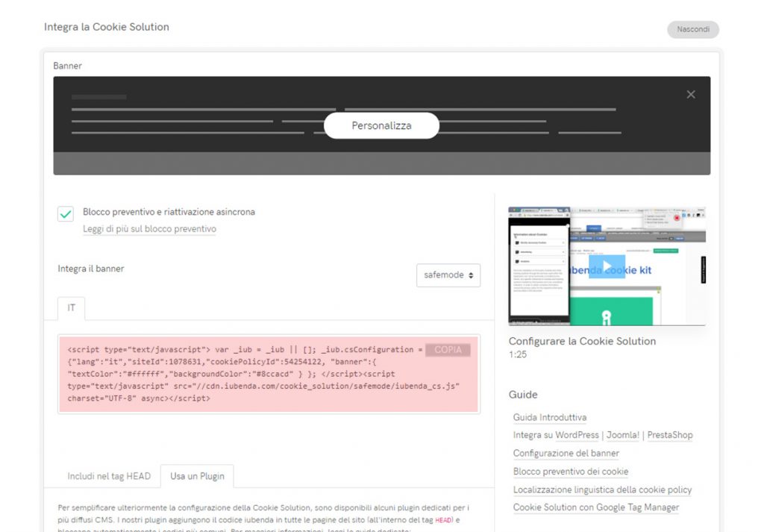
Task: Open Localizzazione linguistica della cookie policy link
Action: coord(602,489)
